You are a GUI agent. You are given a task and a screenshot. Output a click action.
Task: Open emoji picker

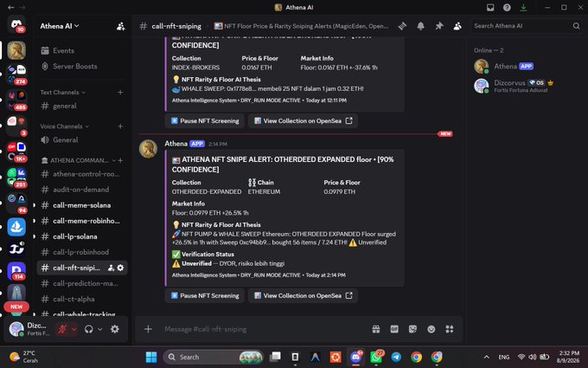431,329
